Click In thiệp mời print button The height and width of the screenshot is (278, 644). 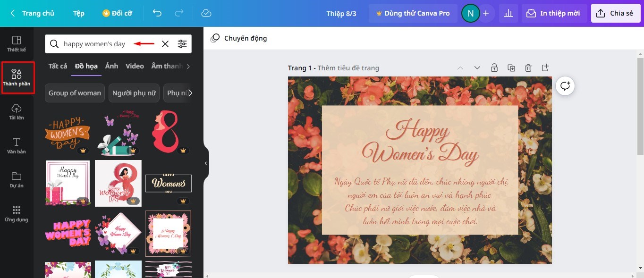click(x=554, y=13)
